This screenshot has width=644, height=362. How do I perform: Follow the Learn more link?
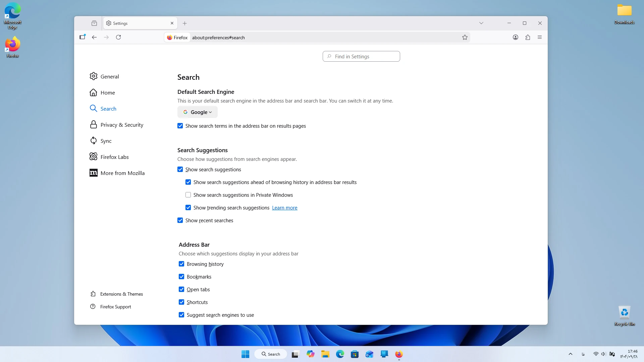[284, 207]
